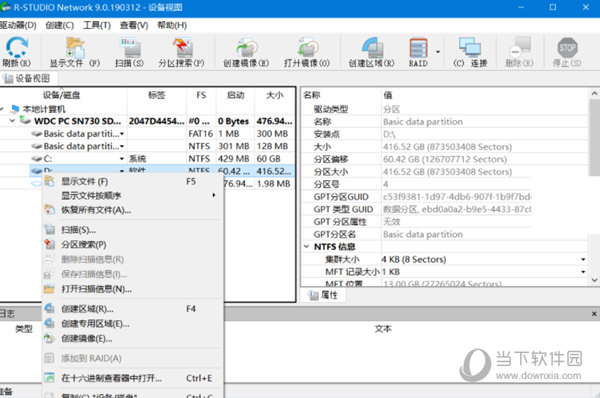
Task: Click the 分区号 value 4
Action: (386, 184)
